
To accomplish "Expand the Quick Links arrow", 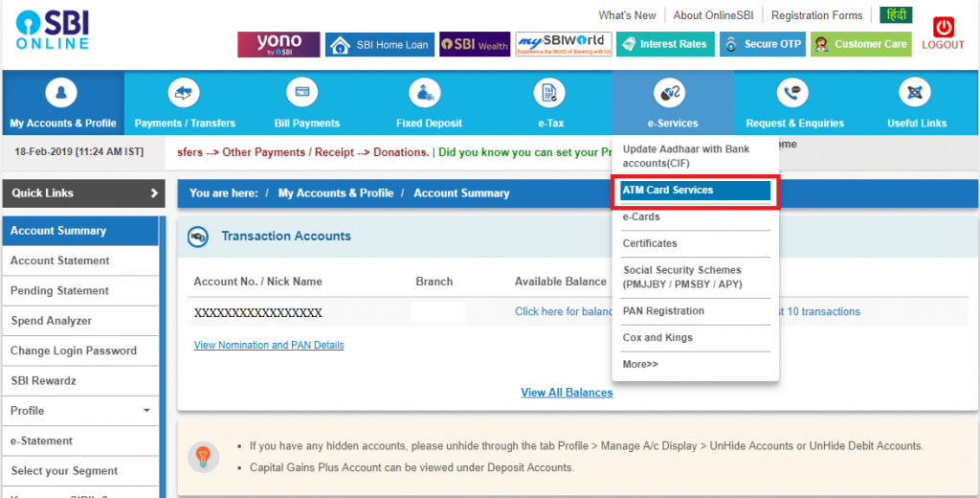I will point(154,193).
